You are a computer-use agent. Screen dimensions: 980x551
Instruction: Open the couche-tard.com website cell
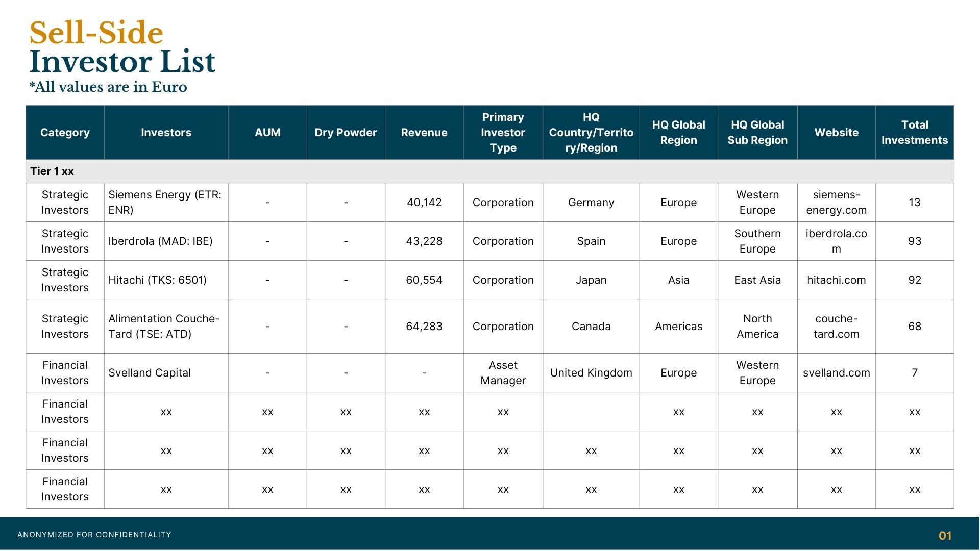837,327
